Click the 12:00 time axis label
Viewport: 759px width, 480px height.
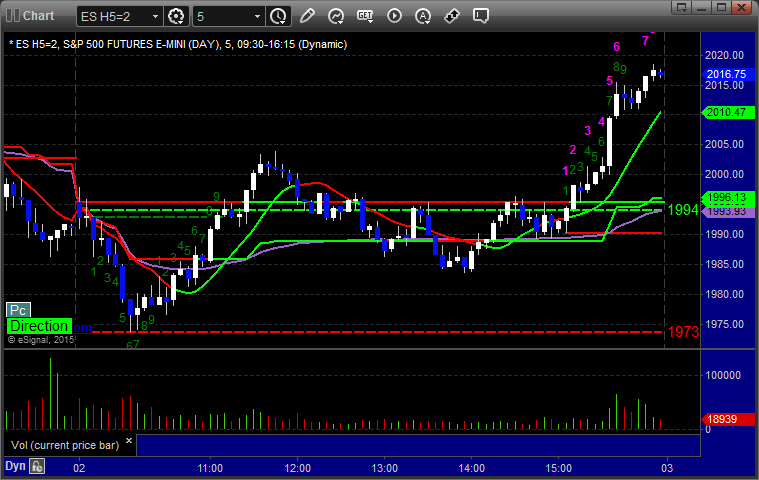point(297,468)
